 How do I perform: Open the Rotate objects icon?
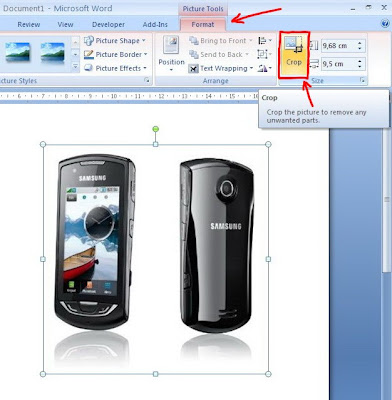[x=265, y=68]
